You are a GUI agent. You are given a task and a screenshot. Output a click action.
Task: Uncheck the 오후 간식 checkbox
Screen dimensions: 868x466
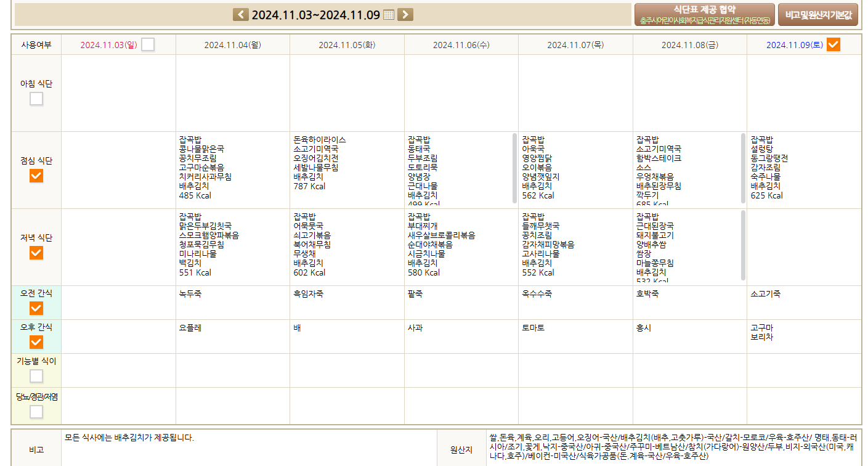pos(36,342)
